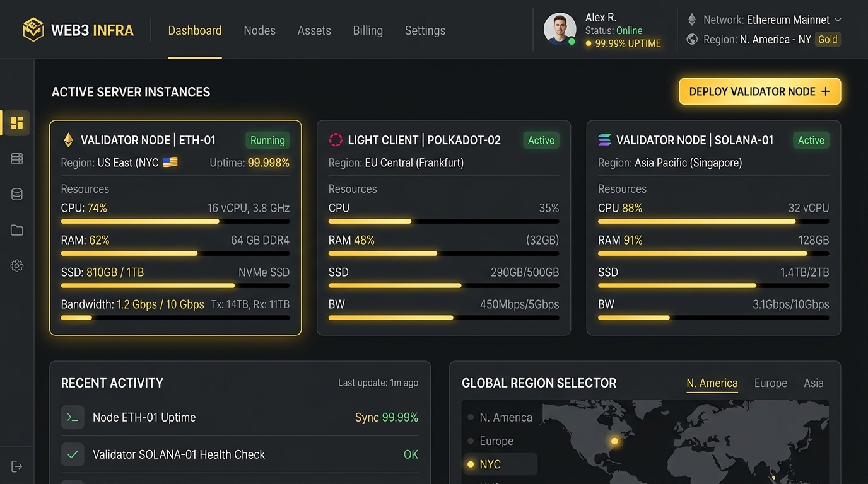Open the Settings tab
Image resolution: width=868 pixels, height=484 pixels.
point(425,30)
